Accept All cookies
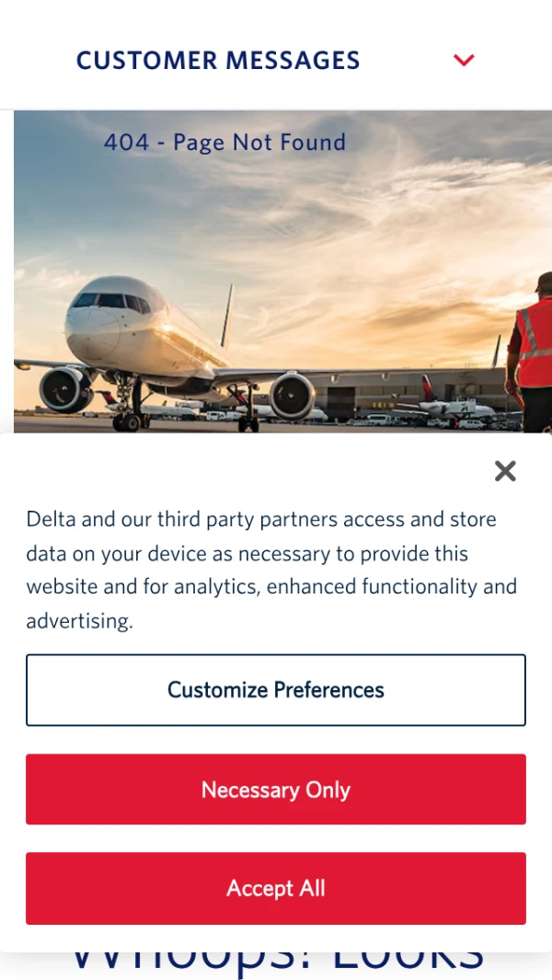Viewport: 552px width, 980px height. point(276,888)
